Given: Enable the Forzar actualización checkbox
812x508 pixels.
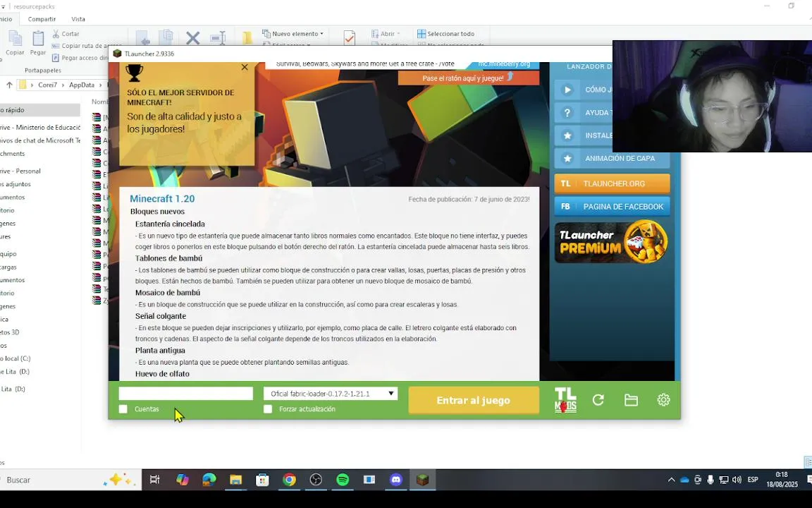Looking at the screenshot, I should [x=268, y=409].
